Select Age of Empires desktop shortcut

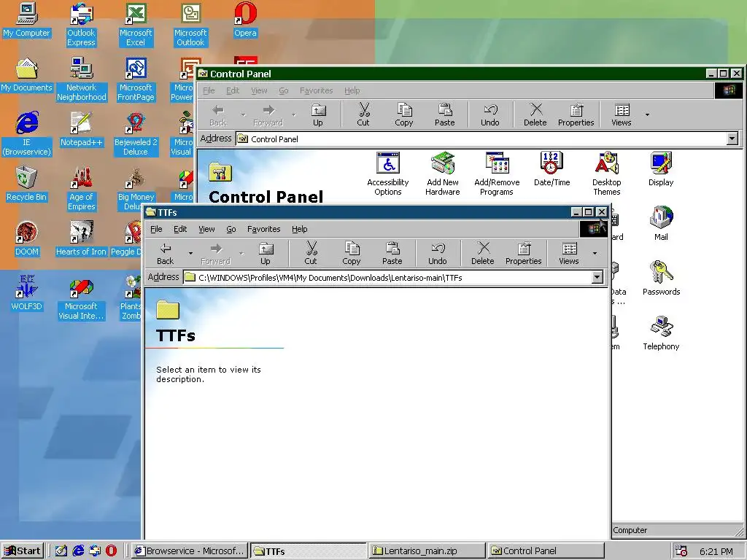point(81,189)
